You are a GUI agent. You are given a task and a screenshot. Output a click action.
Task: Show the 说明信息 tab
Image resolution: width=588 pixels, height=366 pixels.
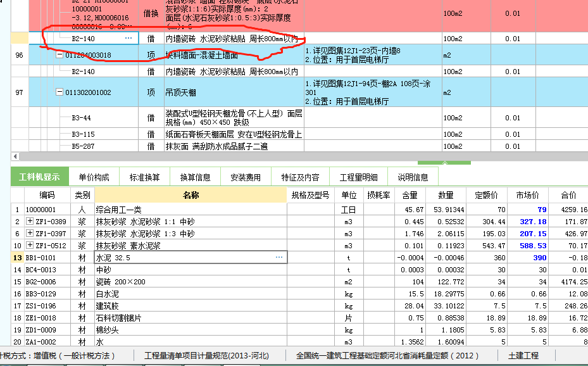(413, 177)
